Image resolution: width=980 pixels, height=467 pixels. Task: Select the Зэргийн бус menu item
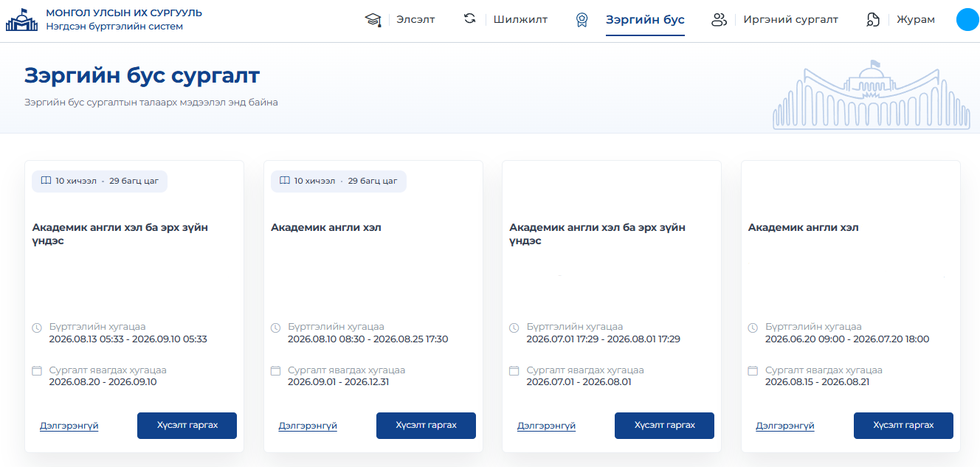[x=645, y=20]
